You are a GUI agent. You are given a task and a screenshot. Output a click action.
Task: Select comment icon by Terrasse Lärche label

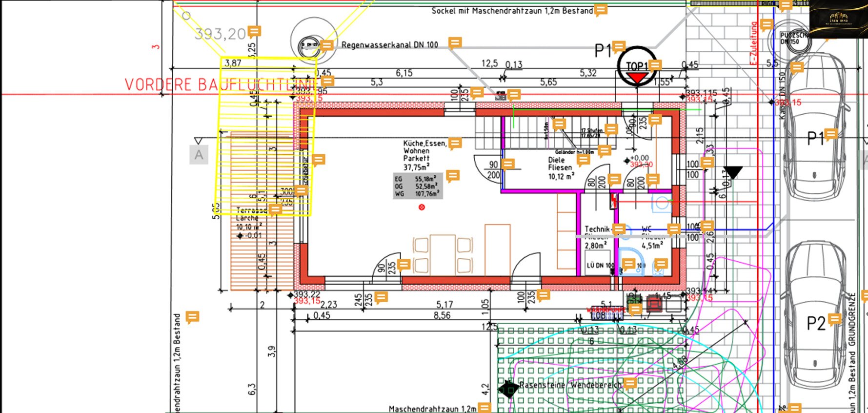[275, 210]
